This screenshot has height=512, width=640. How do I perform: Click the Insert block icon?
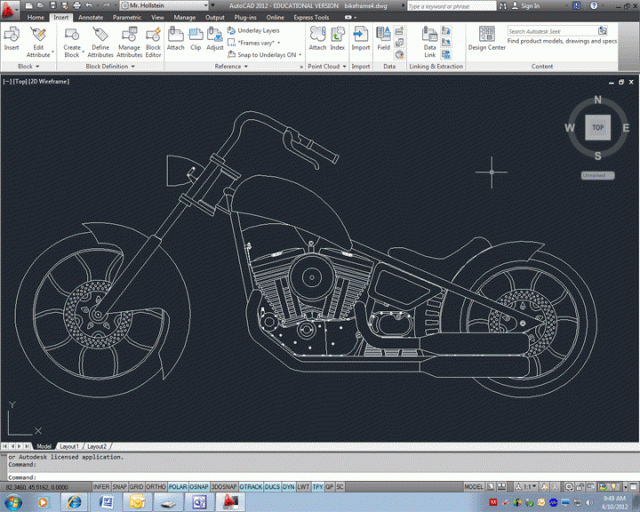[11, 38]
